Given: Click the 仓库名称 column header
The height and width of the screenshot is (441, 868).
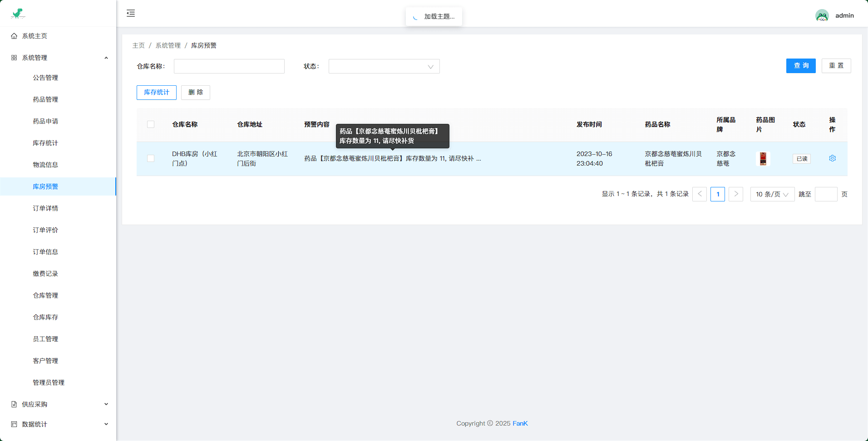Looking at the screenshot, I should 185,124.
